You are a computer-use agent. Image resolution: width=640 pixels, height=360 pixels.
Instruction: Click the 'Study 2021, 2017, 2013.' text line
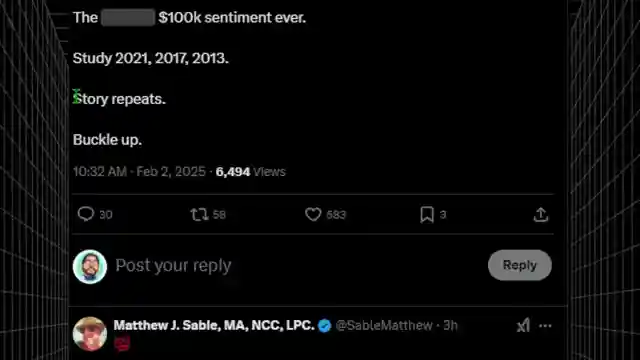[x=151, y=58]
